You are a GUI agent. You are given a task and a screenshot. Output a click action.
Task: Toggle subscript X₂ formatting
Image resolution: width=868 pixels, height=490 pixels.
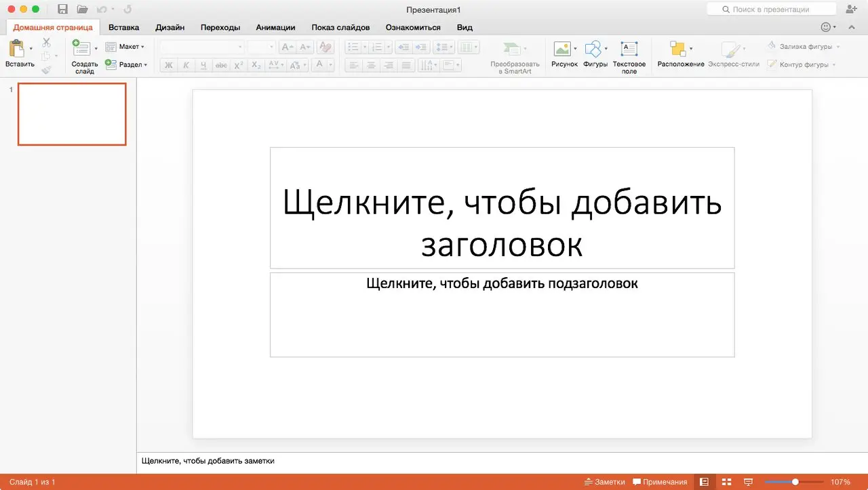(x=256, y=65)
